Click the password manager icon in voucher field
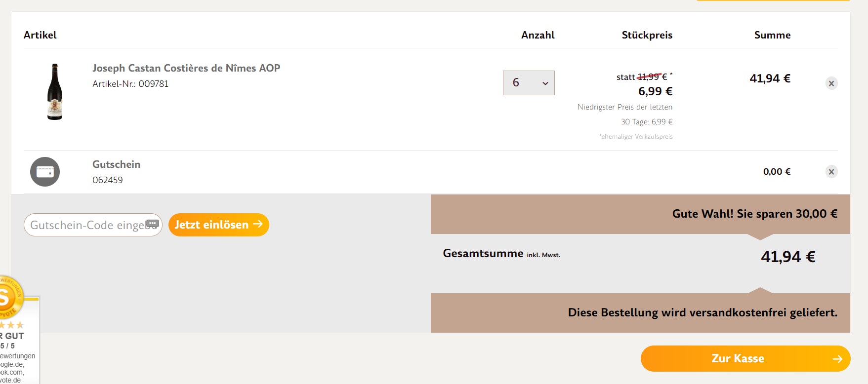Viewport: 868px width, 384px height. 153,224
